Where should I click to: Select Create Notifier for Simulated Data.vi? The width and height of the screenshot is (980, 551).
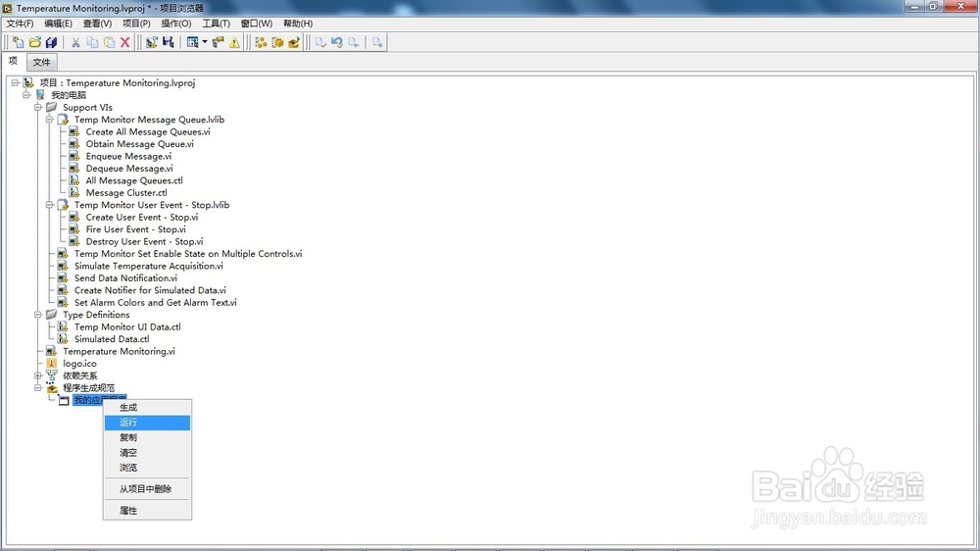tap(150, 290)
